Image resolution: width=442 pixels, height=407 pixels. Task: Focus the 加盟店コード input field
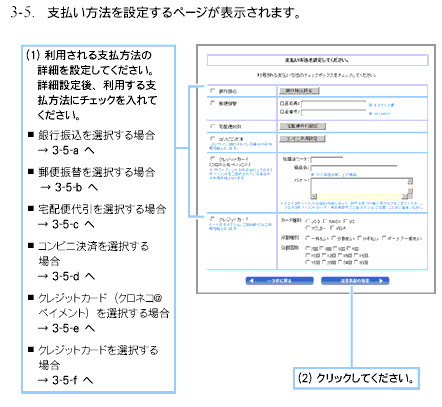(327, 160)
